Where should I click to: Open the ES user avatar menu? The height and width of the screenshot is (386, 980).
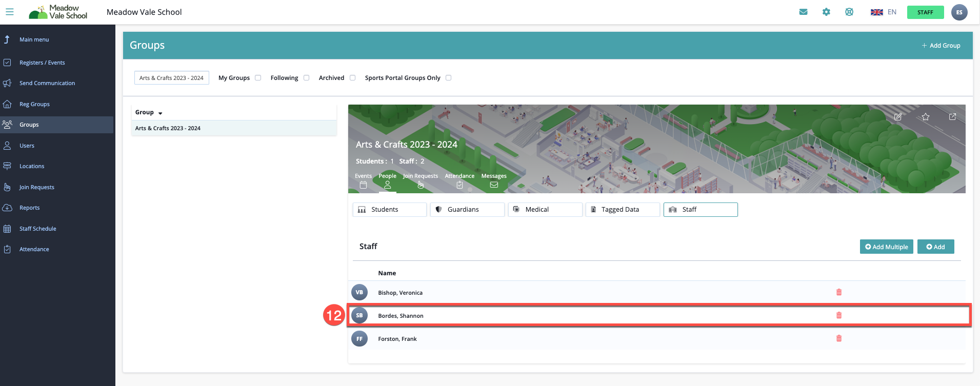click(959, 12)
